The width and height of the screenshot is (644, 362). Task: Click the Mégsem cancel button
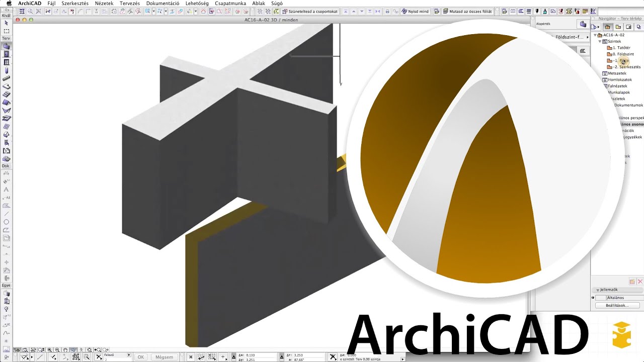[164, 357]
